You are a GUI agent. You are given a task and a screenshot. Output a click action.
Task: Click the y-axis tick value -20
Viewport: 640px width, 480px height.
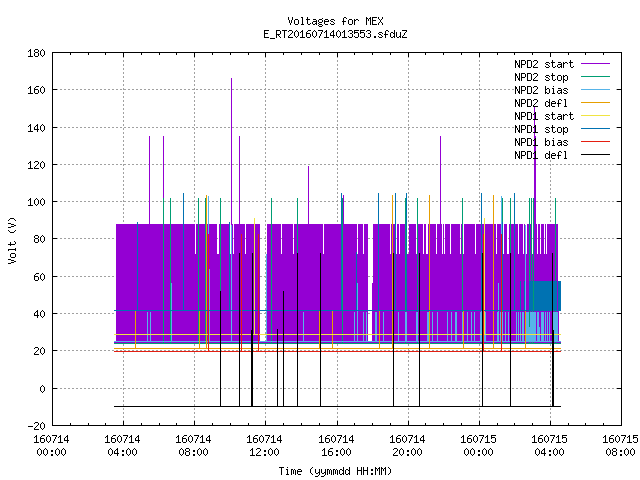(36, 426)
